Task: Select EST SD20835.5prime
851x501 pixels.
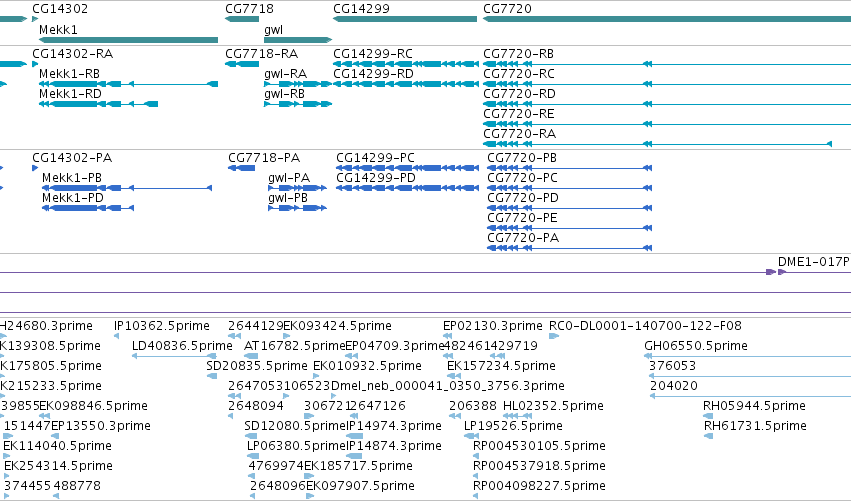Action: [x=257, y=366]
